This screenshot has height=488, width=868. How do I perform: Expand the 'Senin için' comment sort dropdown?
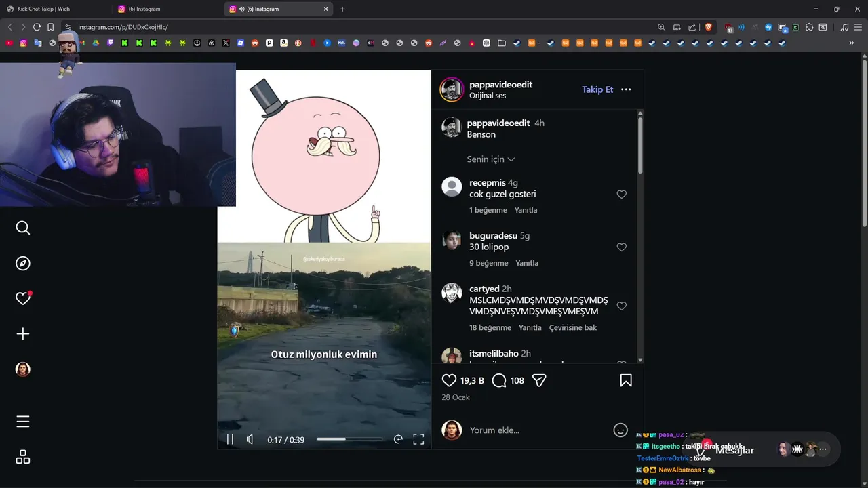tap(491, 159)
